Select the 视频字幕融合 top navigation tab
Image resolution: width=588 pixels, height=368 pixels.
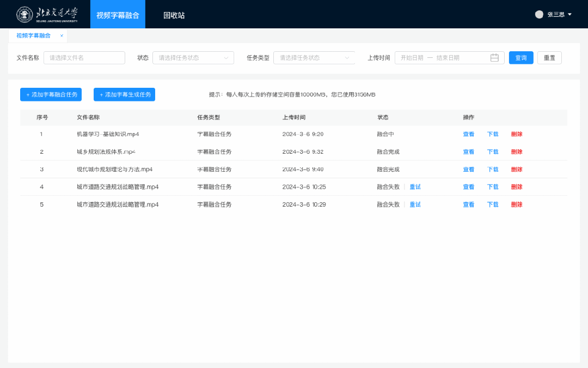118,15
